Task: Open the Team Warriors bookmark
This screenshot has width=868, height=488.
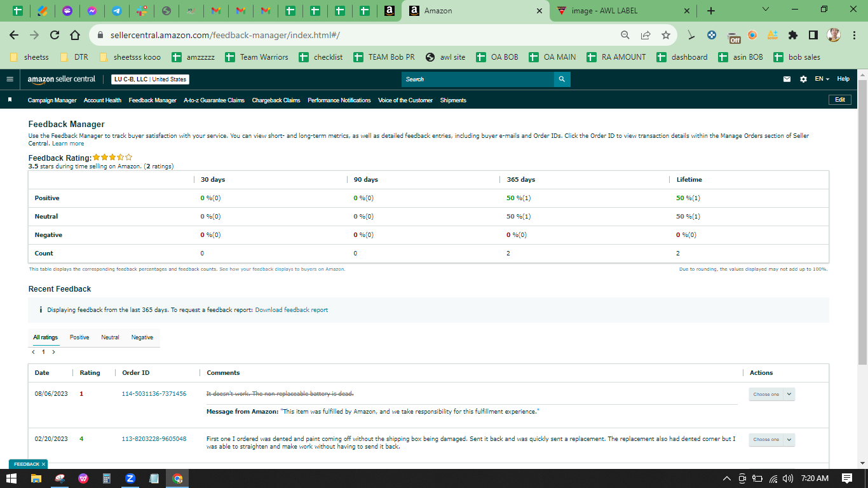Action: [257, 57]
